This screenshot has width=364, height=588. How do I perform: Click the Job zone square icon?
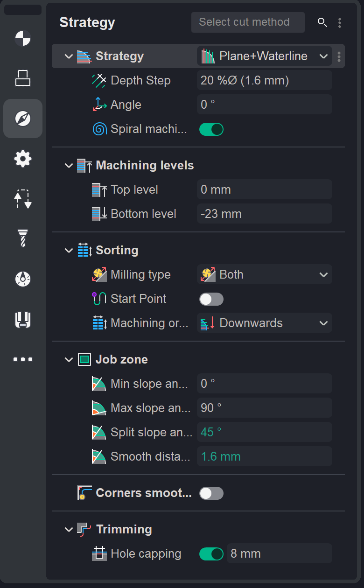(84, 359)
